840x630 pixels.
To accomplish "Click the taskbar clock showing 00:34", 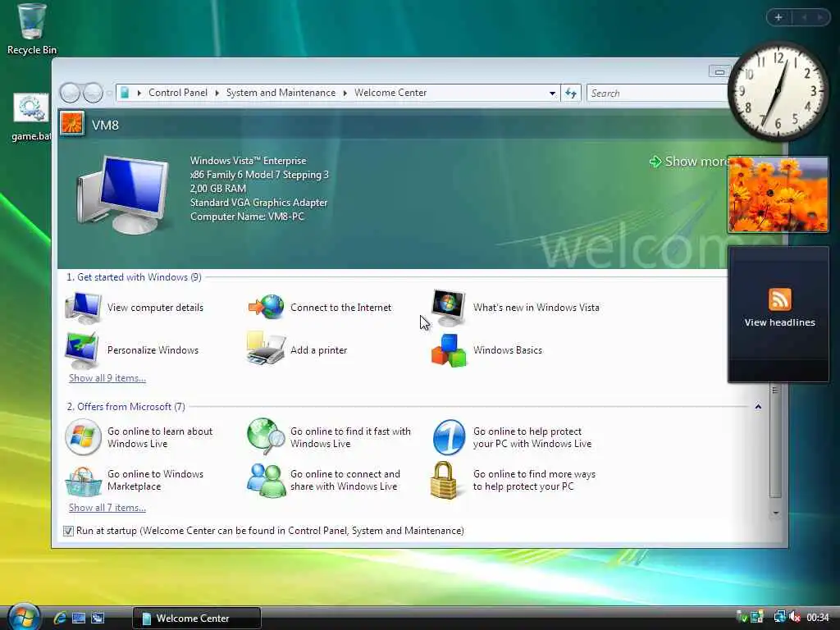I will point(818,618).
